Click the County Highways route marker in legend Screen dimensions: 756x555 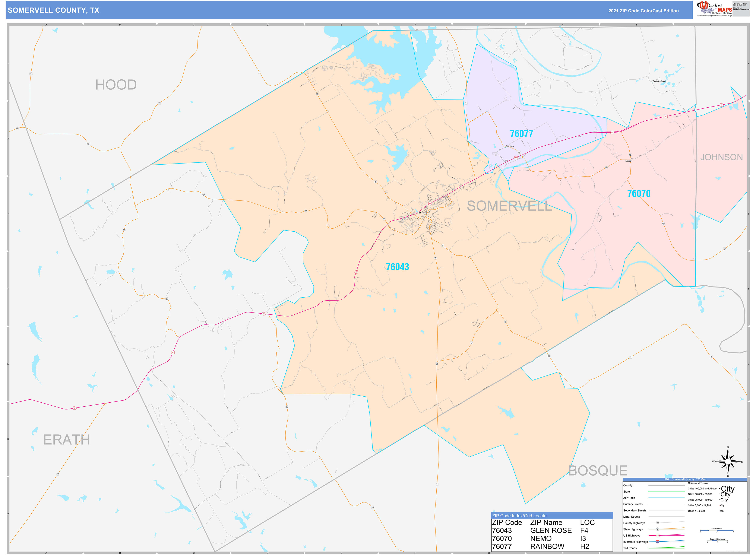[x=658, y=523]
